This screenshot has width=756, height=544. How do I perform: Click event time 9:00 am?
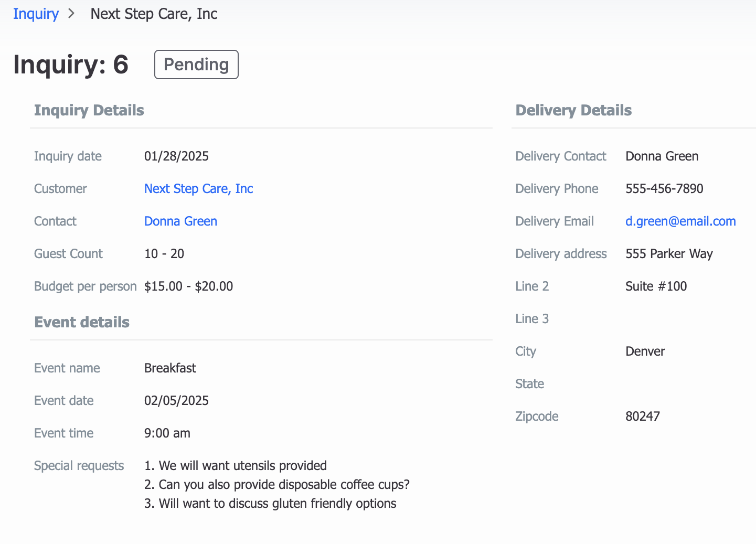[167, 433]
